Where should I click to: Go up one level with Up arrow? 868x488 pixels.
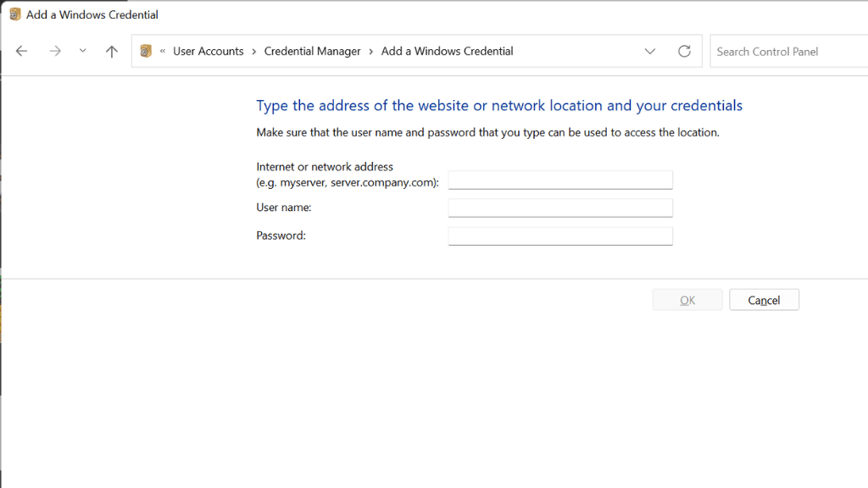(x=111, y=52)
